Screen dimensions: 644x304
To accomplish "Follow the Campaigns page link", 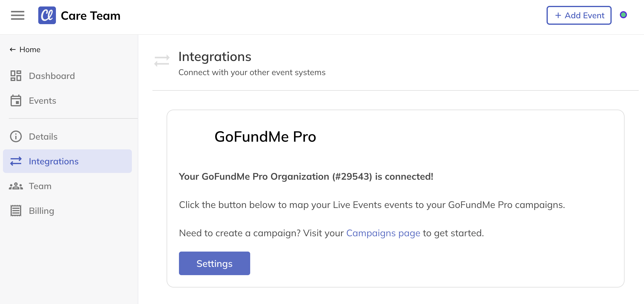I will tap(383, 233).
